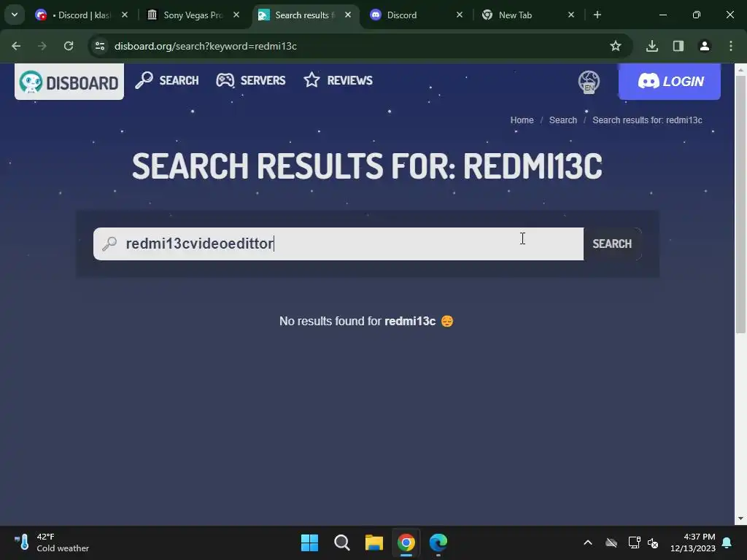747x560 pixels.
Task: Click the OneDrive tray icon
Action: click(611, 542)
